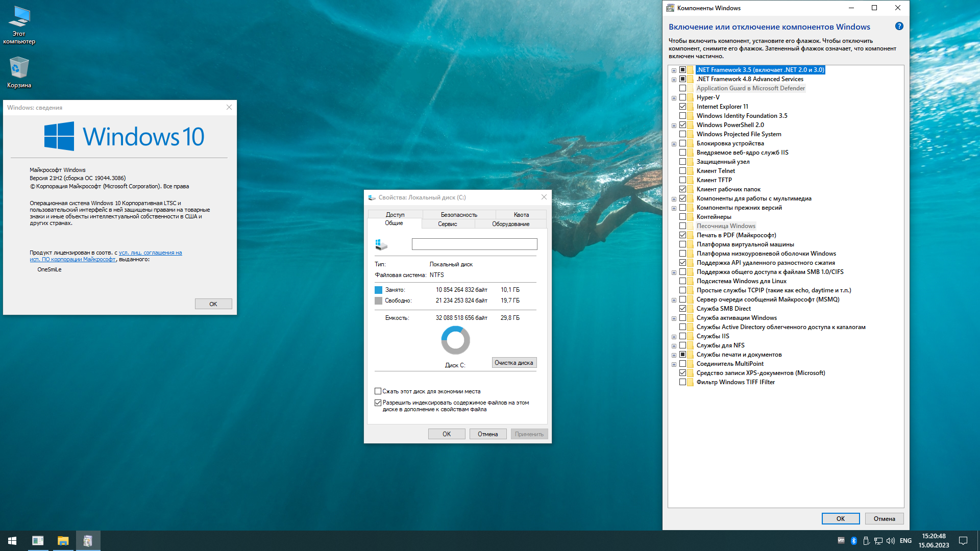Image resolution: width=980 pixels, height=551 pixels.
Task: Expand the .NET Framework 3.5 tree node
Action: click(674, 70)
